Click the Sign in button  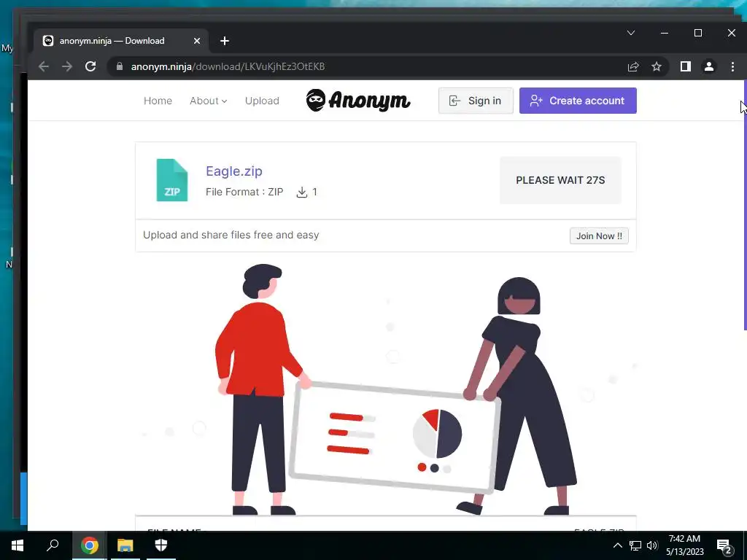pyautogui.click(x=476, y=101)
